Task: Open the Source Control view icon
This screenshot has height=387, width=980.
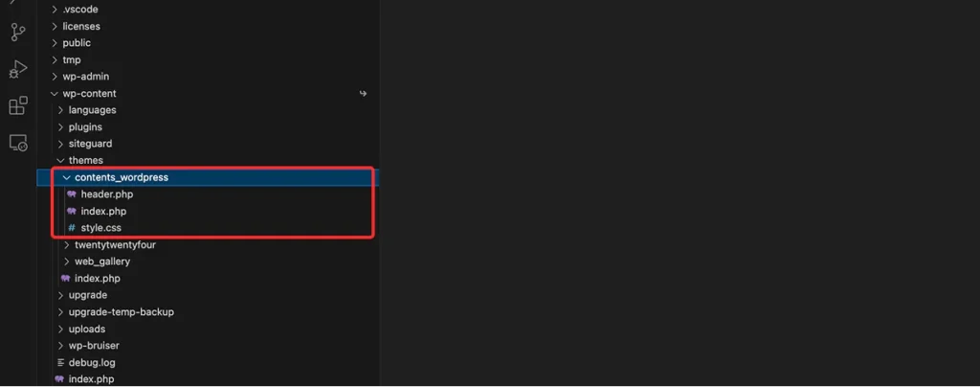Action: point(18,33)
